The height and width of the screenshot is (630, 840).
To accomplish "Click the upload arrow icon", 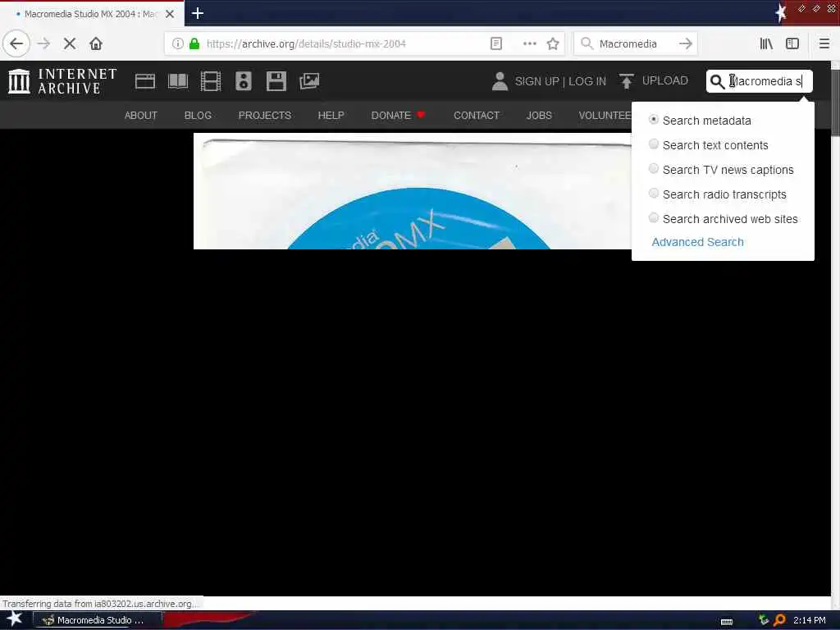I will [x=626, y=81].
